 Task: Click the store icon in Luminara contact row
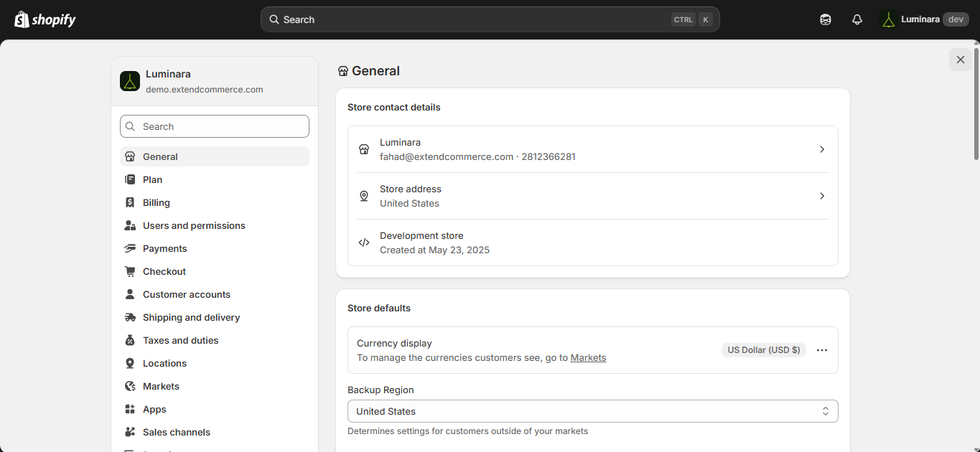pos(364,149)
